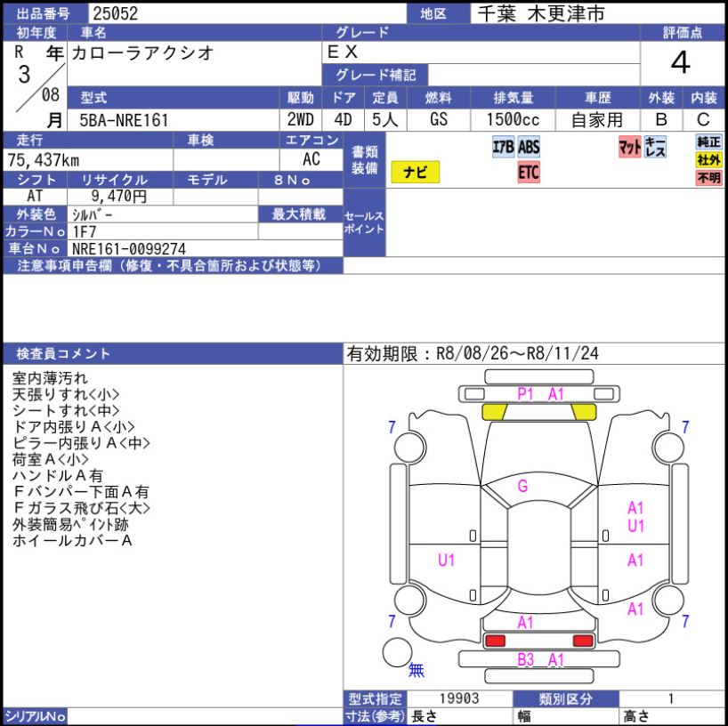Click the seating capacity 5人
Viewport: 728px width, 726px height.
384,120
